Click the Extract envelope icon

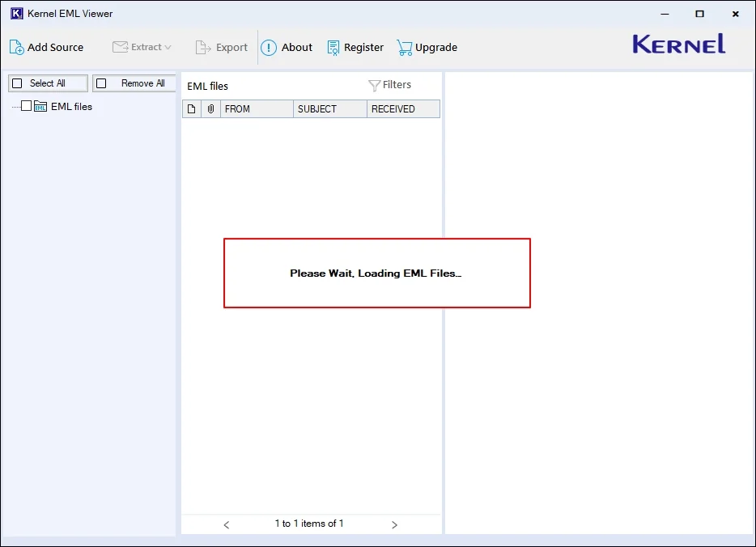tap(120, 47)
